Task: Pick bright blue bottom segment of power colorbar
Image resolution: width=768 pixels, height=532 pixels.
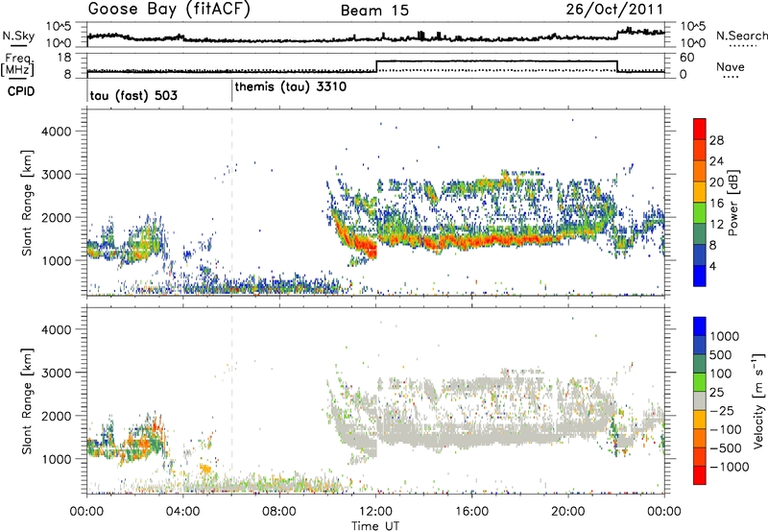Action: (700, 277)
